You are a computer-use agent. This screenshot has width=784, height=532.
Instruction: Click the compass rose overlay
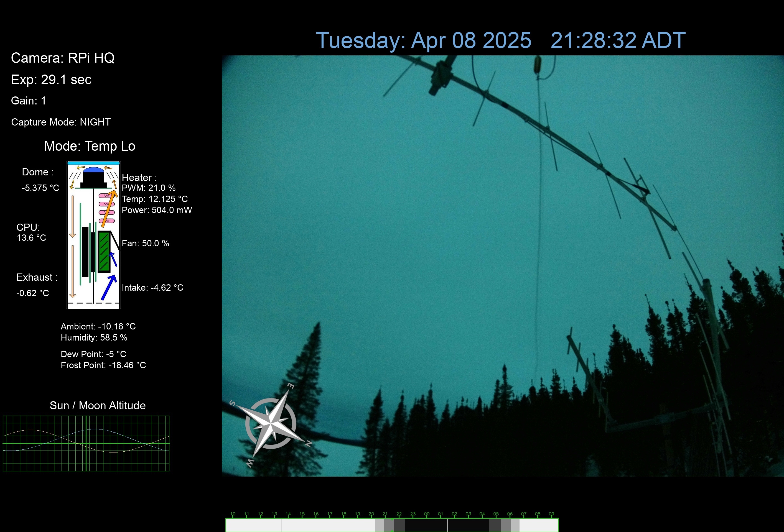pyautogui.click(x=271, y=423)
